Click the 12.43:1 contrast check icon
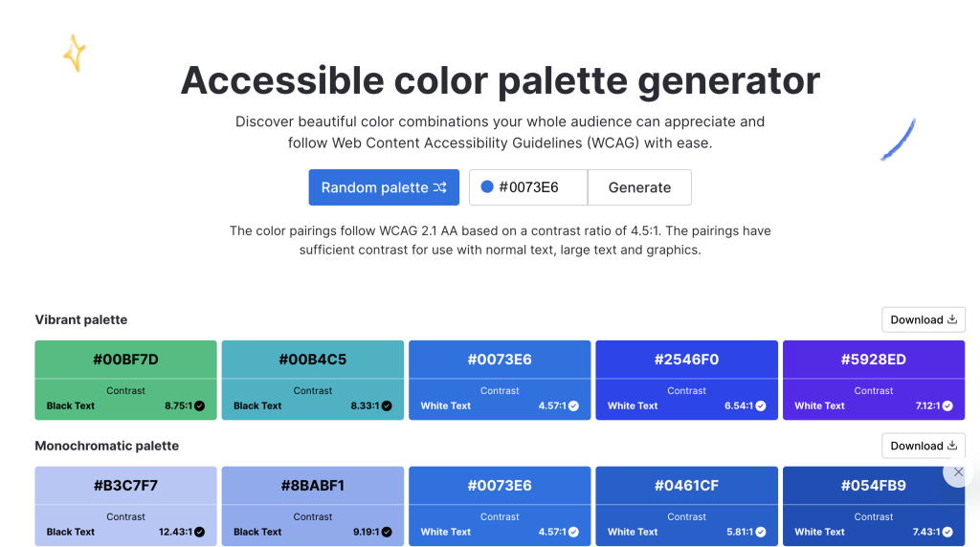980x547 pixels. [x=199, y=532]
